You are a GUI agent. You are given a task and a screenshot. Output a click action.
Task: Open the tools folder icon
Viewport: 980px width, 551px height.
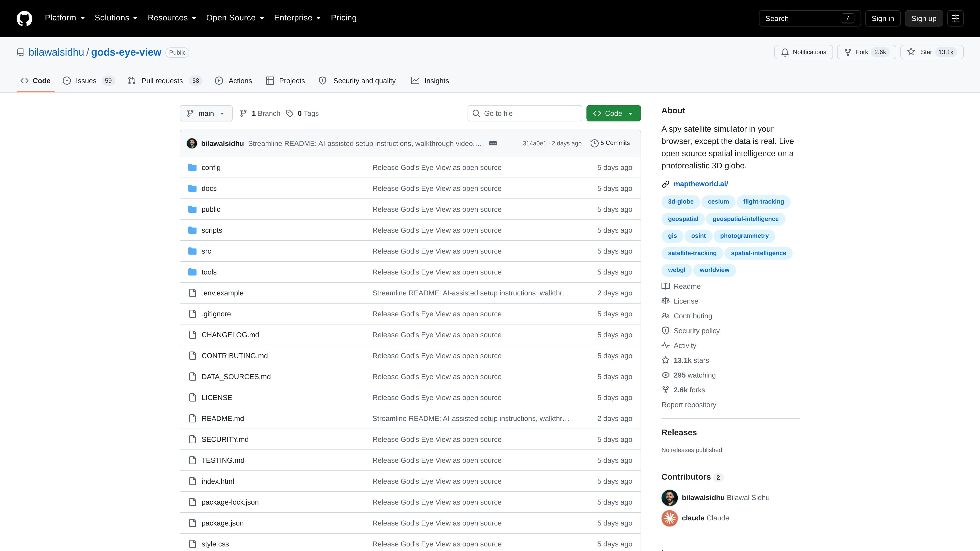click(192, 272)
